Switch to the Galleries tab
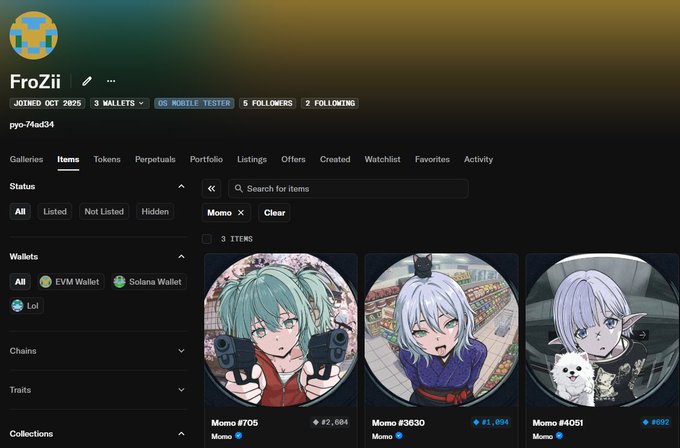 point(26,159)
